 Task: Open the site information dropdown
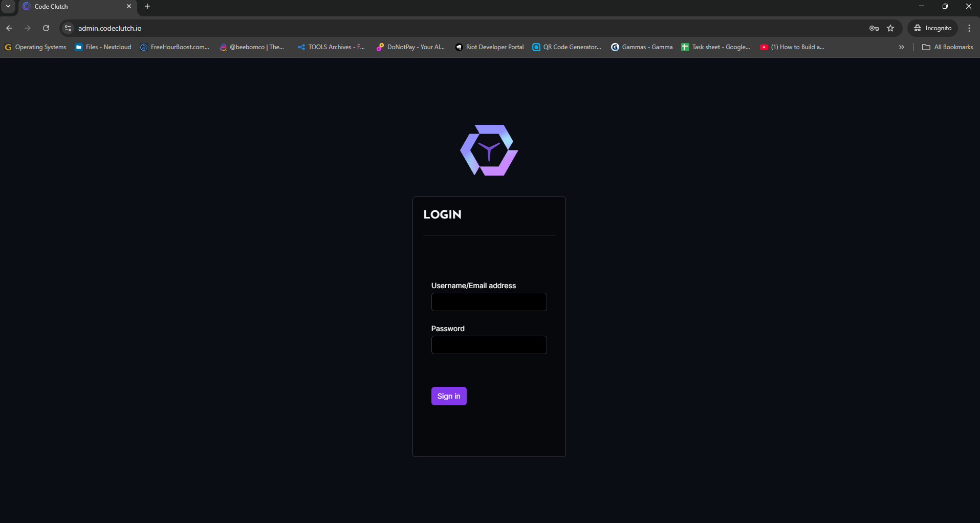(68, 28)
